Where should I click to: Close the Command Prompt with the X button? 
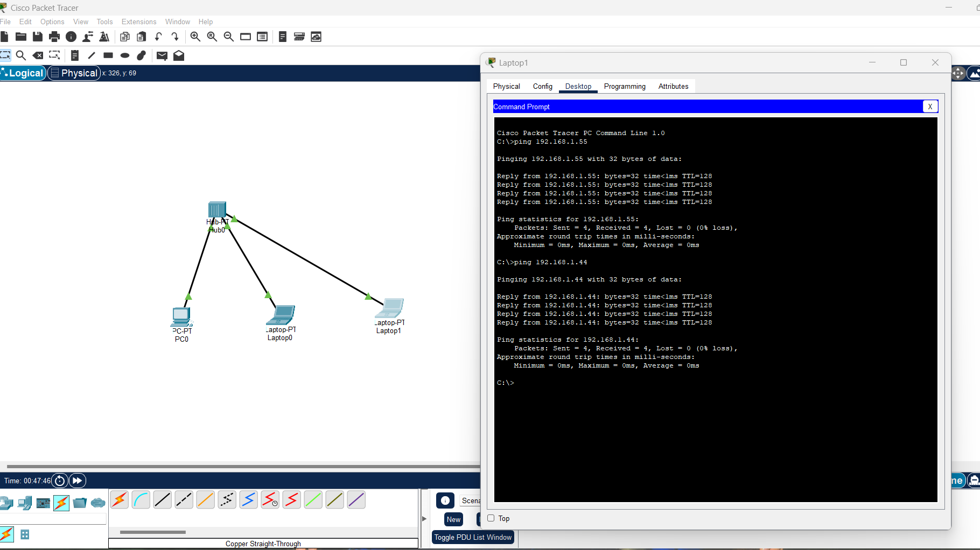[930, 107]
